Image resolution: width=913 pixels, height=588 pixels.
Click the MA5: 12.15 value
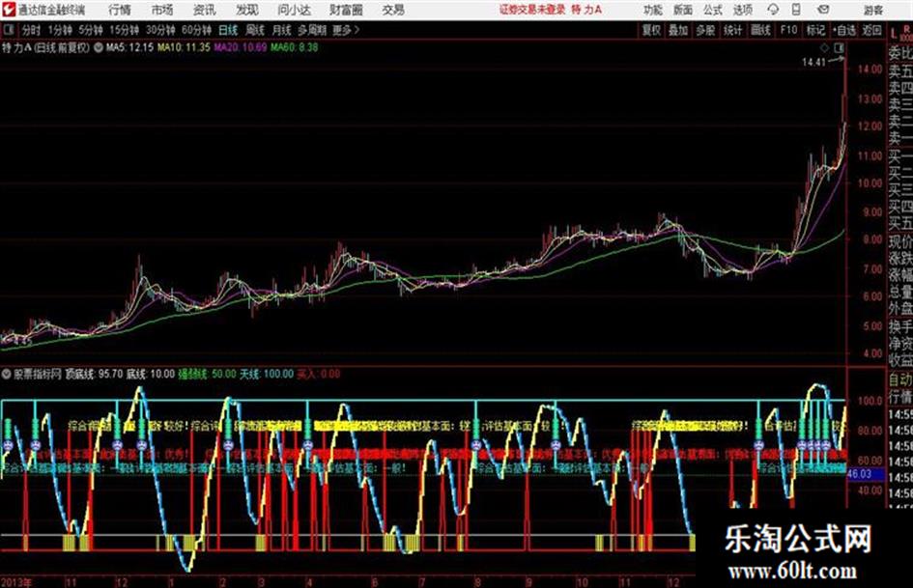[x=129, y=47]
